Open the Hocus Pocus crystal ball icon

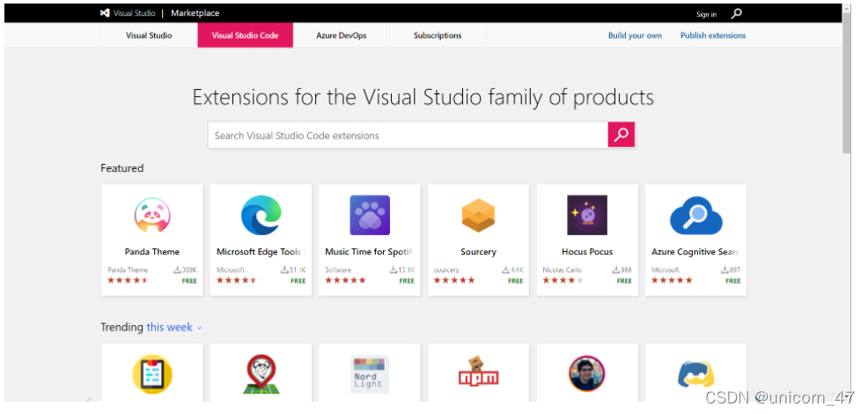click(x=587, y=215)
